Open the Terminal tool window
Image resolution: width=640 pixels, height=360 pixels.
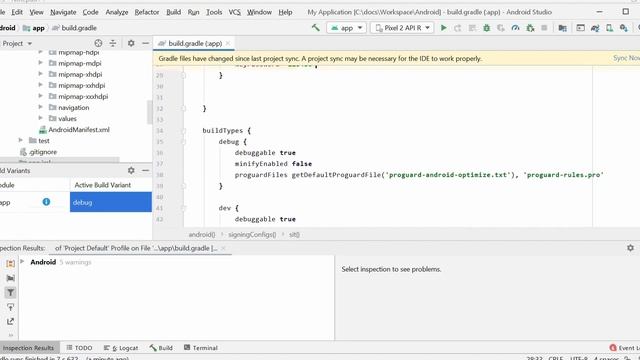coord(201,348)
